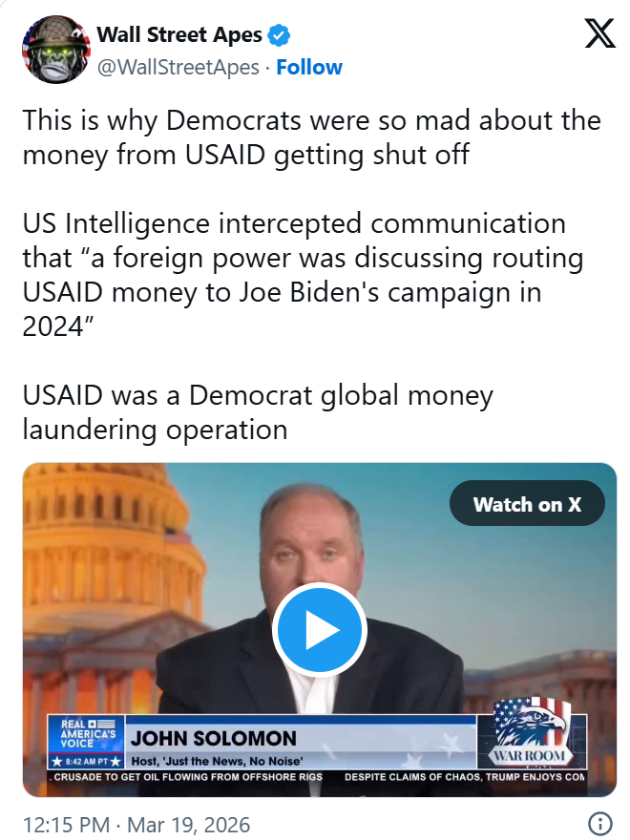The image size is (630, 840).
Task: Click the Wall Street Apes display name
Action: (x=179, y=36)
